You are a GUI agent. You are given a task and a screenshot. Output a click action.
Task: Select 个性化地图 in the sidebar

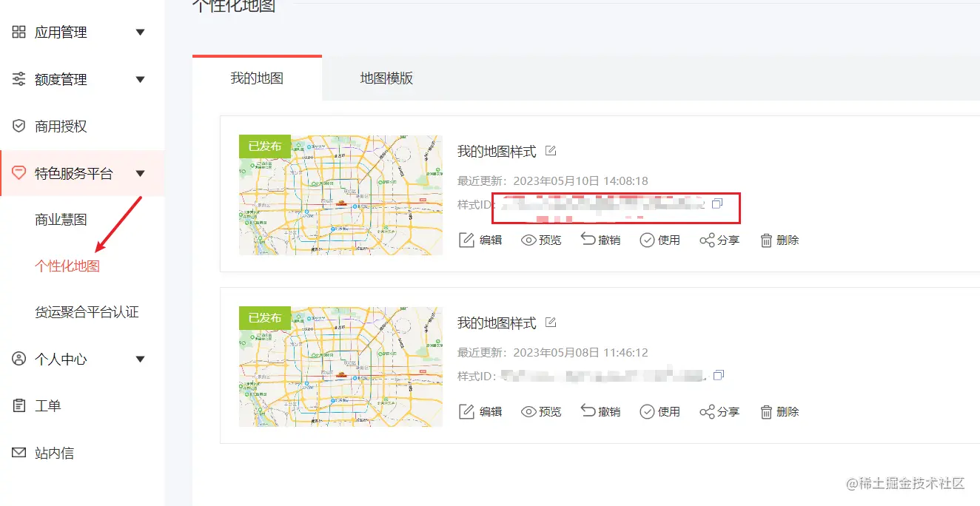tap(67, 266)
